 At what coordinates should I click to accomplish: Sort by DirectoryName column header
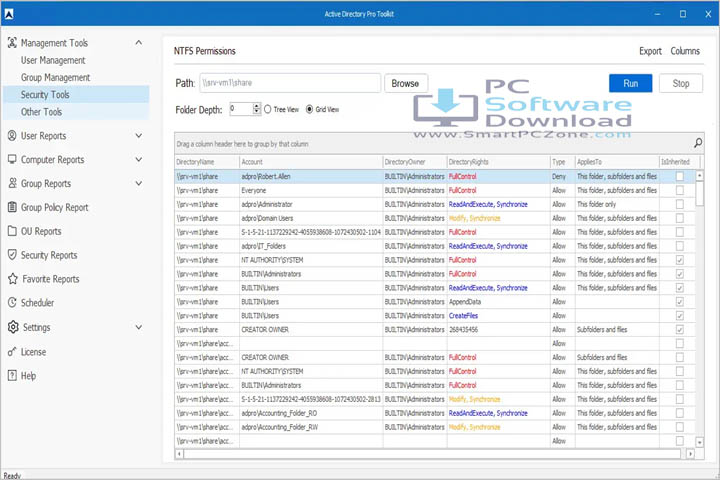click(207, 162)
